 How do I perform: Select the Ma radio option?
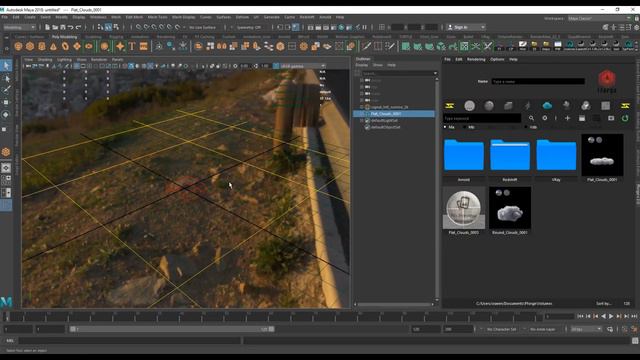445,127
